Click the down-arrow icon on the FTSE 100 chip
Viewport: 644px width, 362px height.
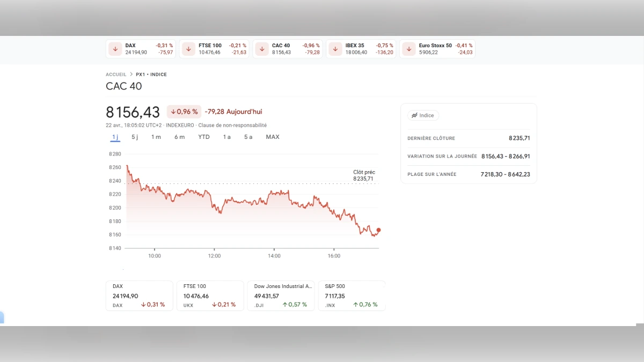[188, 49]
